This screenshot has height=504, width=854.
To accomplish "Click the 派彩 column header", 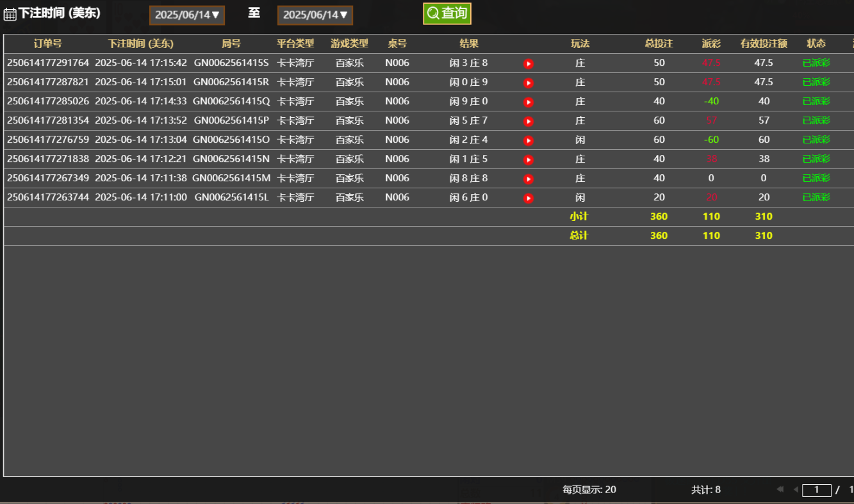I will click(x=711, y=44).
